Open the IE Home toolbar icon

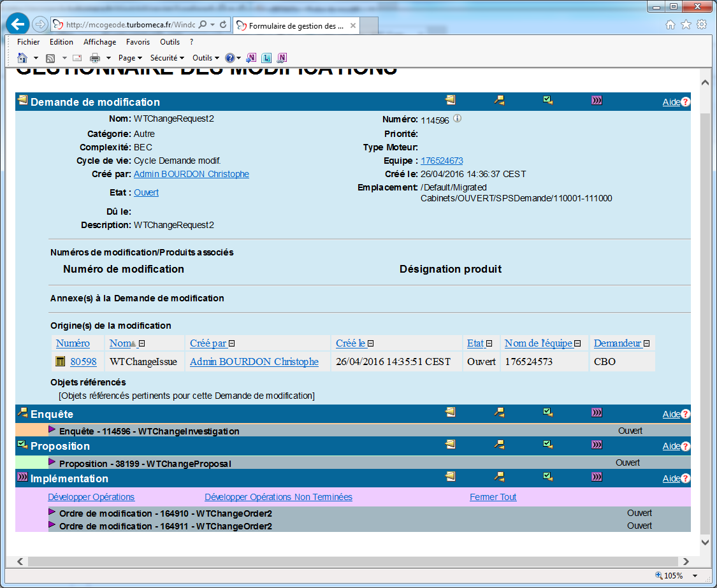click(x=22, y=58)
